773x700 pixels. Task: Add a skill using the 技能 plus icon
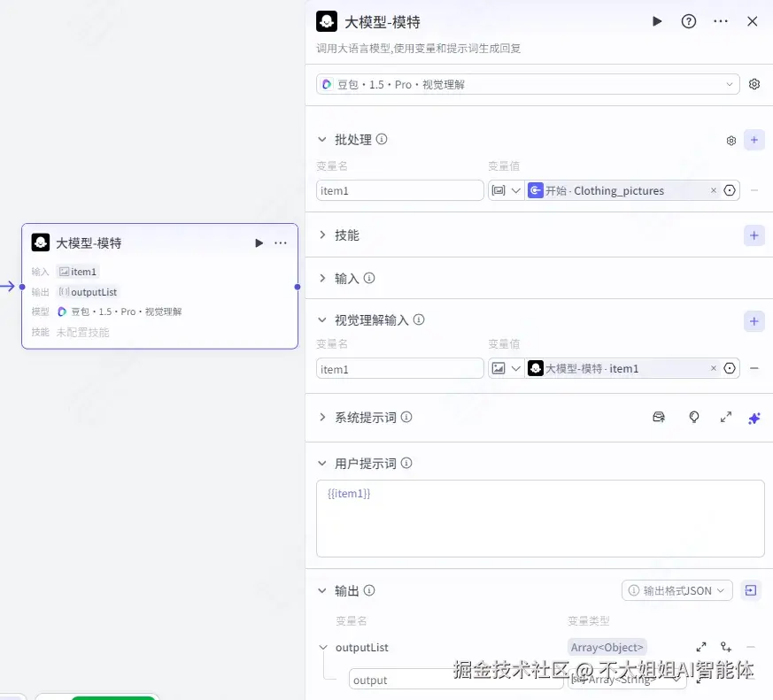pyautogui.click(x=754, y=235)
